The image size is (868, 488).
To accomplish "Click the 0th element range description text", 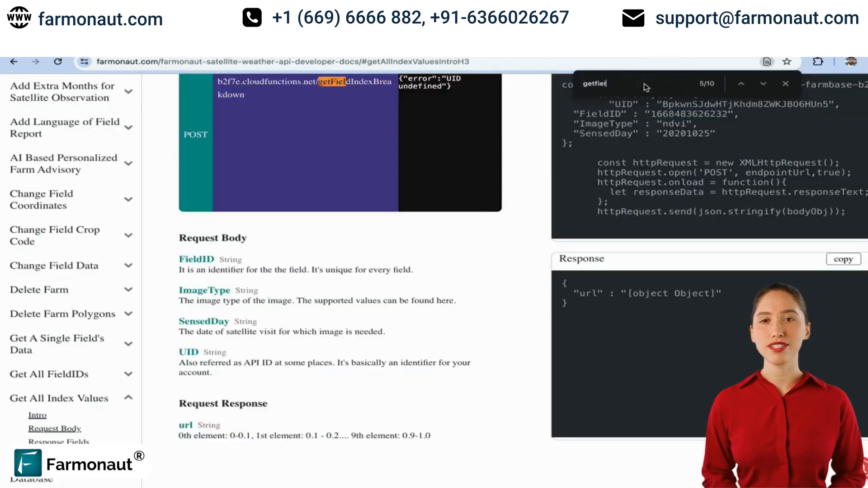I will (x=304, y=436).
